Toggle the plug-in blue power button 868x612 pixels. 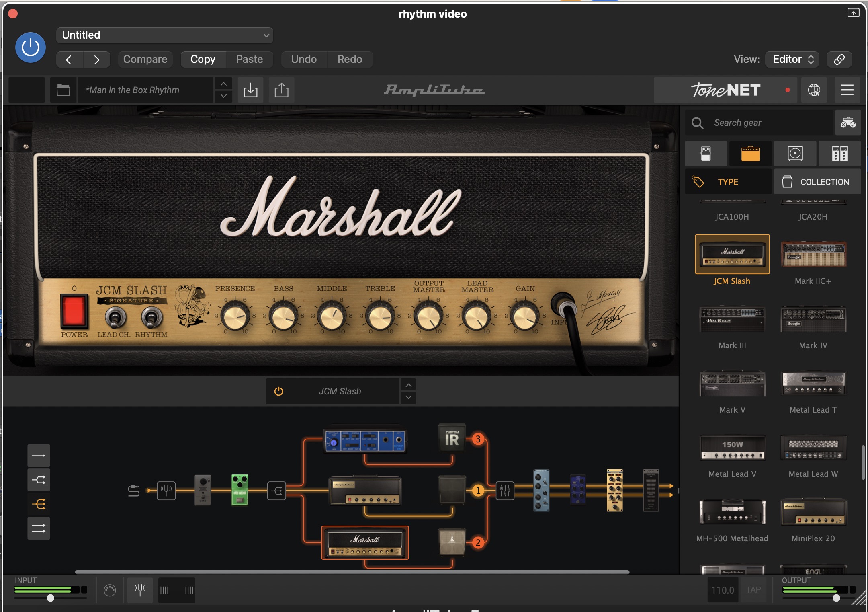coord(31,48)
